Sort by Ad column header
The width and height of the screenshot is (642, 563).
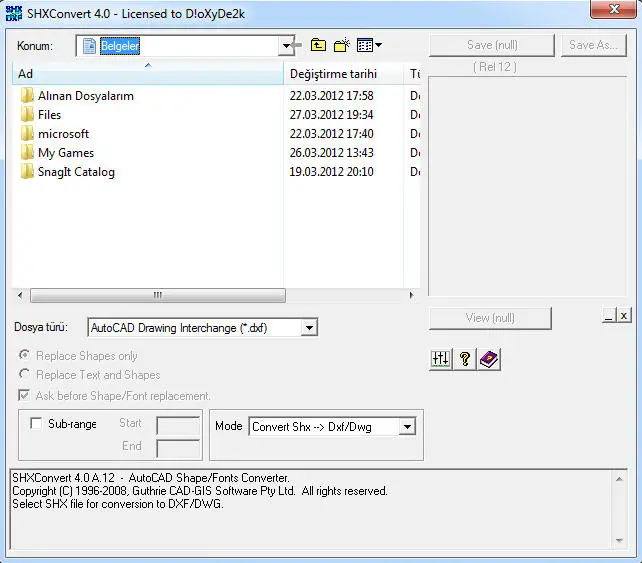(148, 74)
